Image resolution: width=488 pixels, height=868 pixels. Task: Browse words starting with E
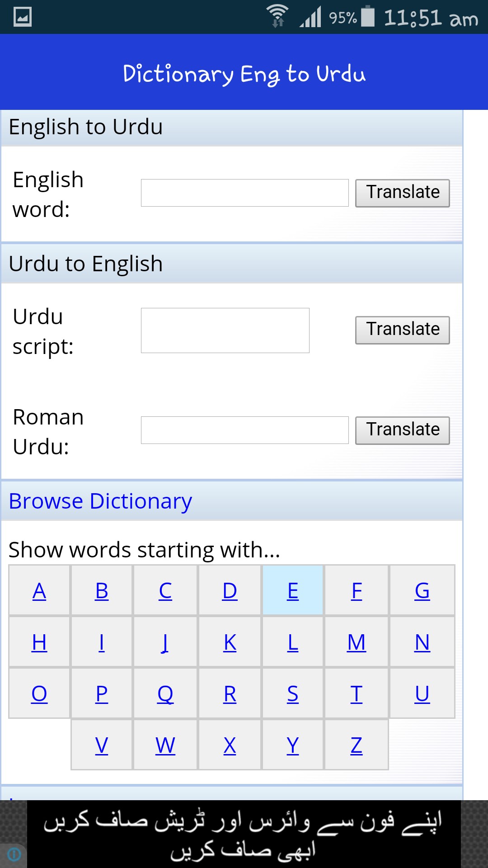(293, 591)
